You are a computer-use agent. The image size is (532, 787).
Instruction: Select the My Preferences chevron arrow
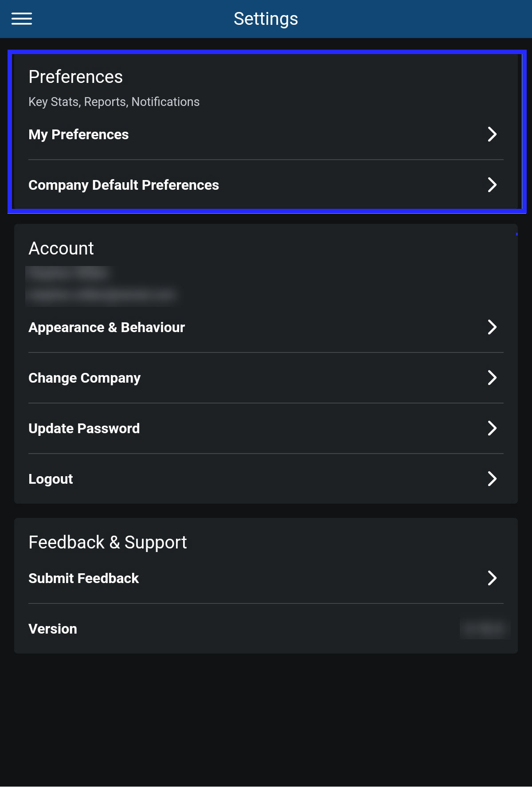(x=493, y=134)
